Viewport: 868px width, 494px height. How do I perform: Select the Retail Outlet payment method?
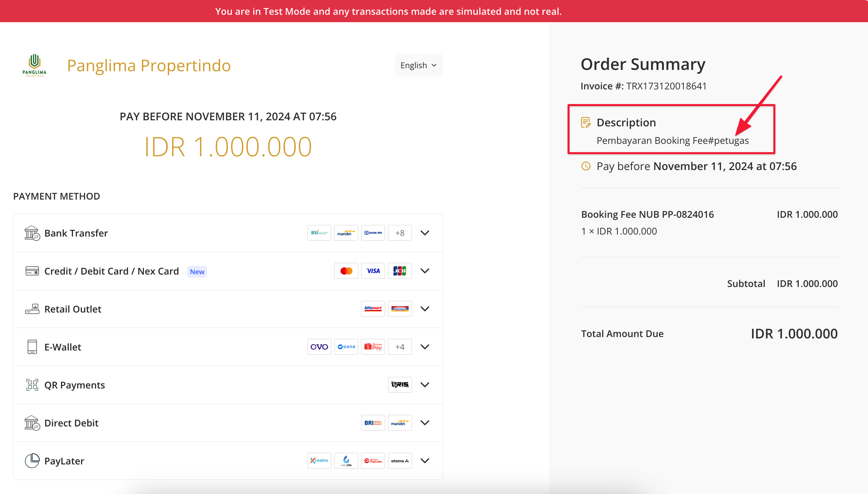(x=73, y=309)
